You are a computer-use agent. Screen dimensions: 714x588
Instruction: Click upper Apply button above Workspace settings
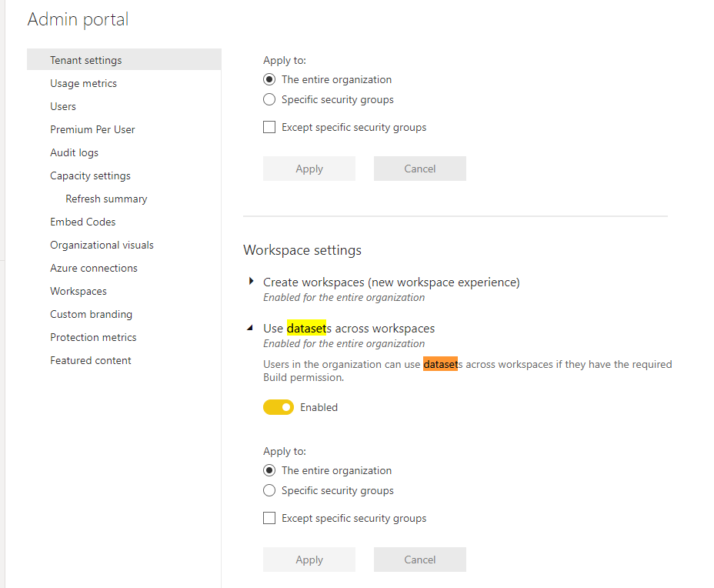(x=309, y=169)
